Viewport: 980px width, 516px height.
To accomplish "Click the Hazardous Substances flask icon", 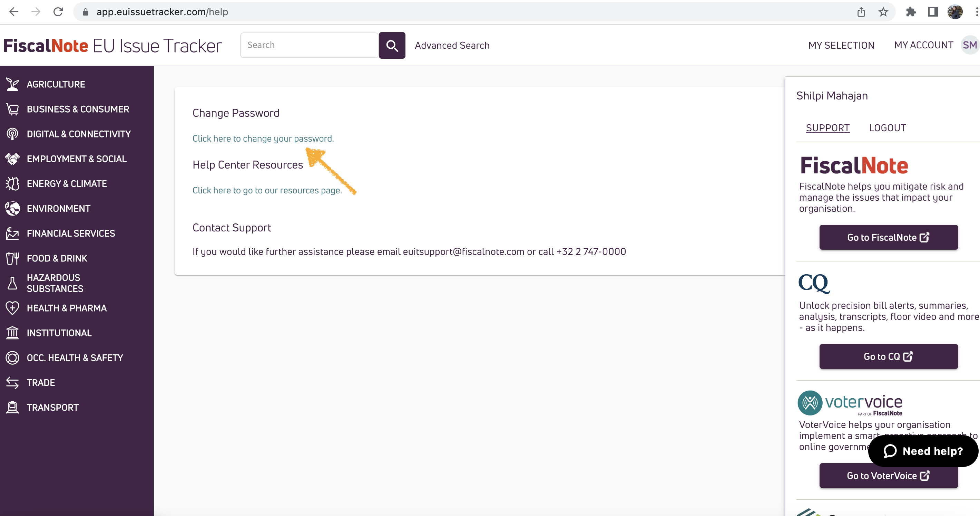I will [x=12, y=283].
